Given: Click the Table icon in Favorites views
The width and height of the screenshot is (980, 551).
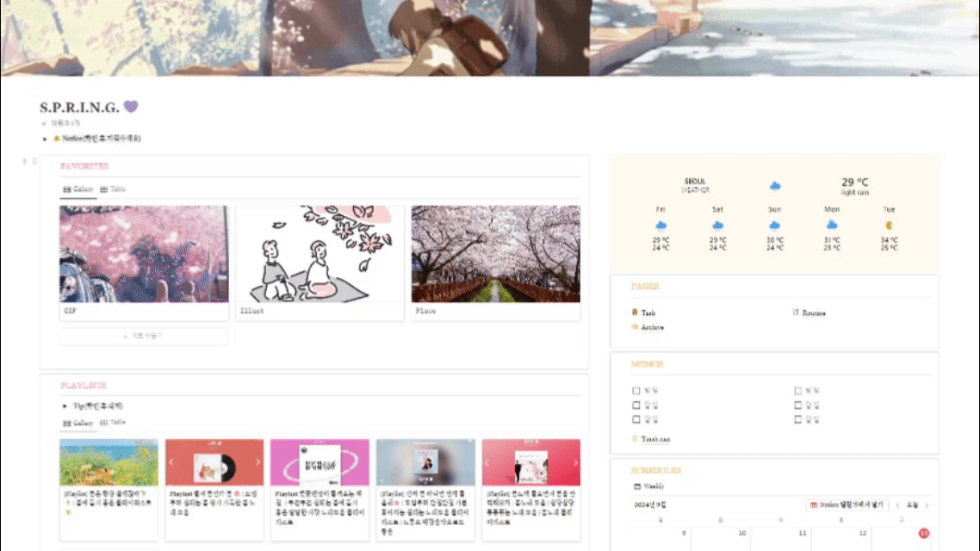Looking at the screenshot, I should pos(103,189).
